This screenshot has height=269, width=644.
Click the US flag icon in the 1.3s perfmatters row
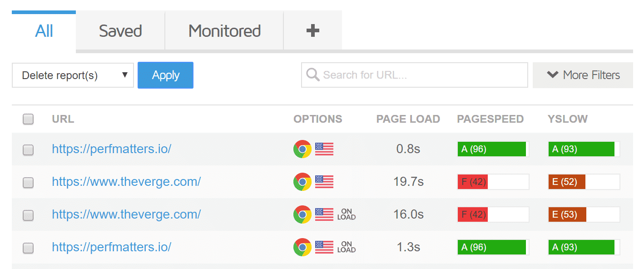point(324,247)
